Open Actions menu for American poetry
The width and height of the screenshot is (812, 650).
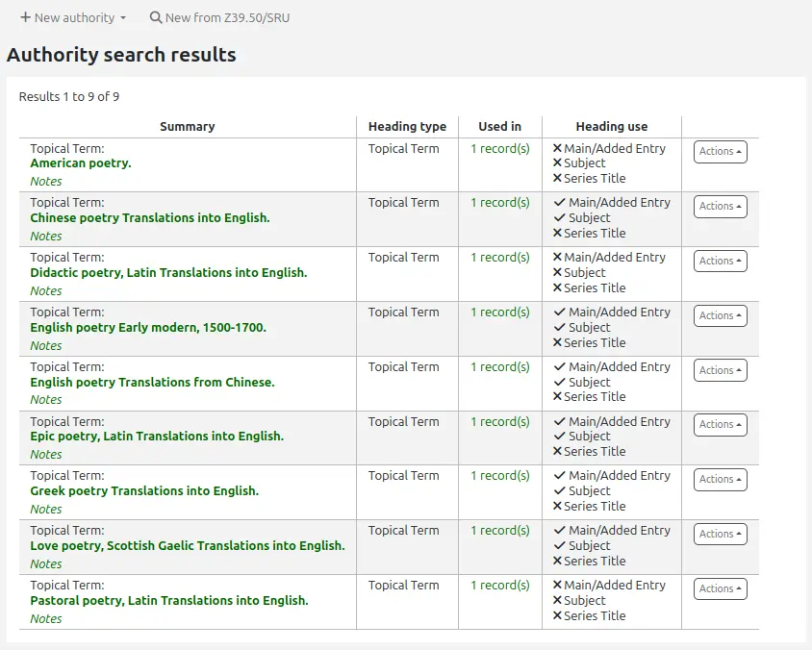point(721,152)
